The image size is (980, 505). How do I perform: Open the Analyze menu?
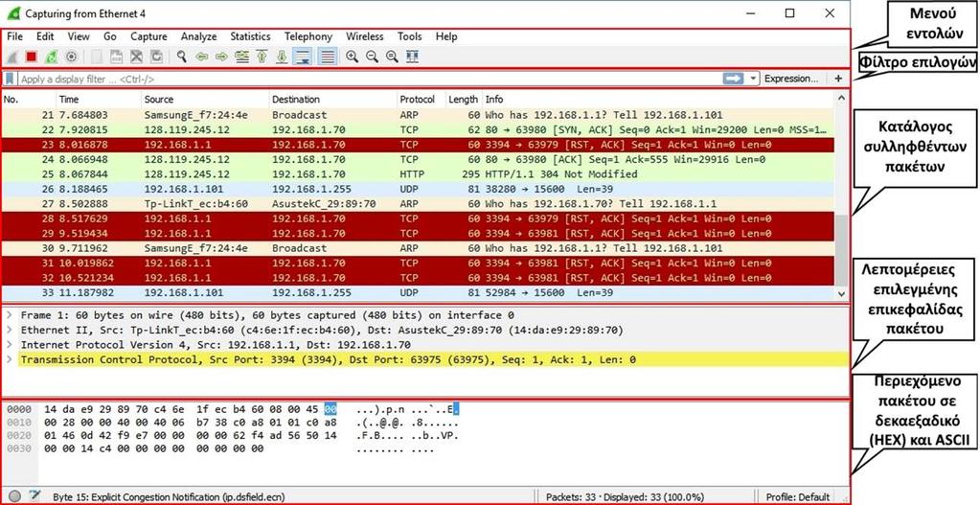click(x=198, y=36)
